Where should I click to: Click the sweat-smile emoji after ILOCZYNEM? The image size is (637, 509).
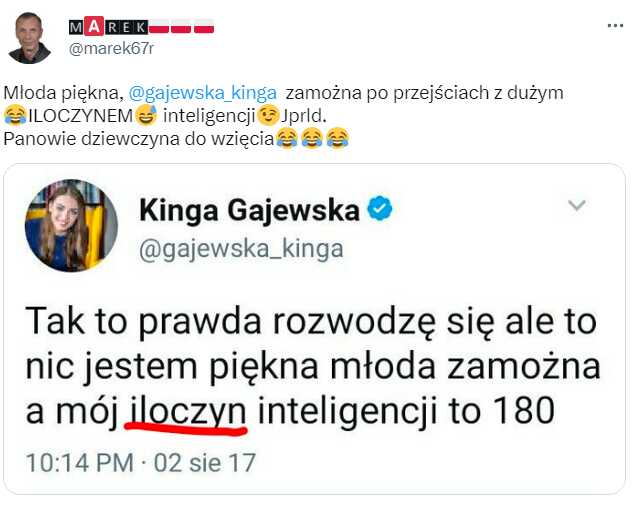point(146,115)
